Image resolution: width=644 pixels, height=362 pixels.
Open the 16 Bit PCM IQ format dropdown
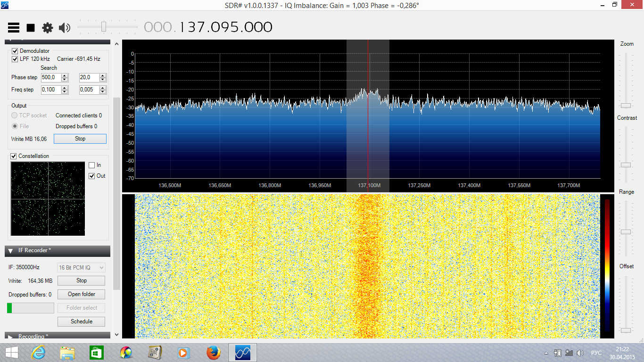click(81, 267)
